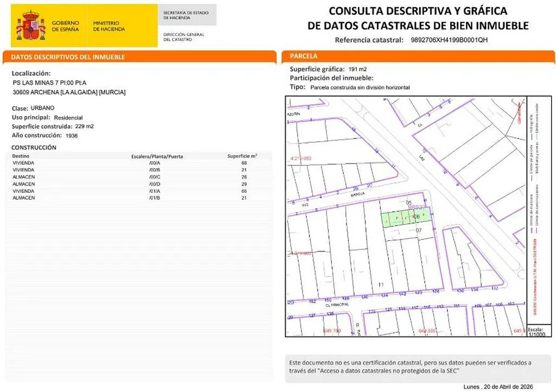Select '30609 ARCHENA [LA ALGAIDA] [MURCIA]' line
The image size is (556, 392).
[x=69, y=92]
